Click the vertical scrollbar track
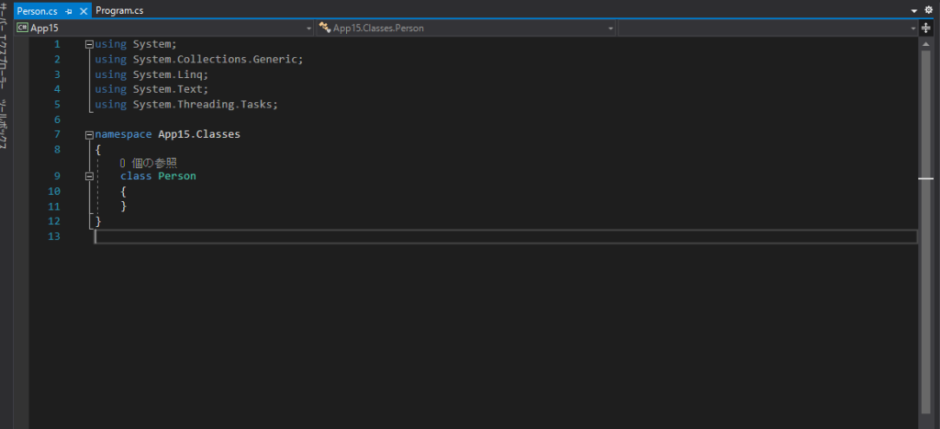This screenshot has width=940, height=429. (926, 300)
